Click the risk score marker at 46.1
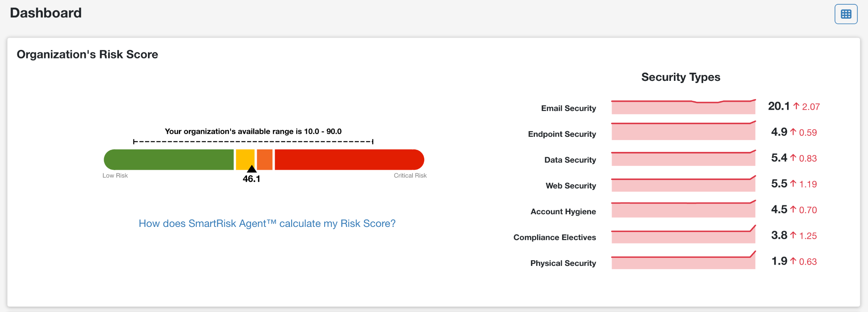The width and height of the screenshot is (868, 312). [x=252, y=169]
